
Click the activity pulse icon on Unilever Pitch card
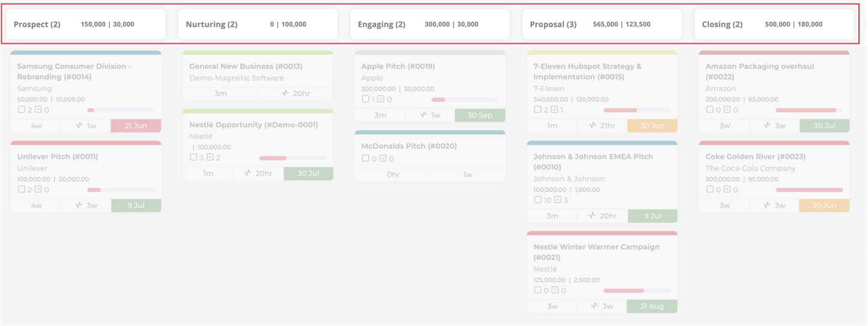pyautogui.click(x=78, y=205)
